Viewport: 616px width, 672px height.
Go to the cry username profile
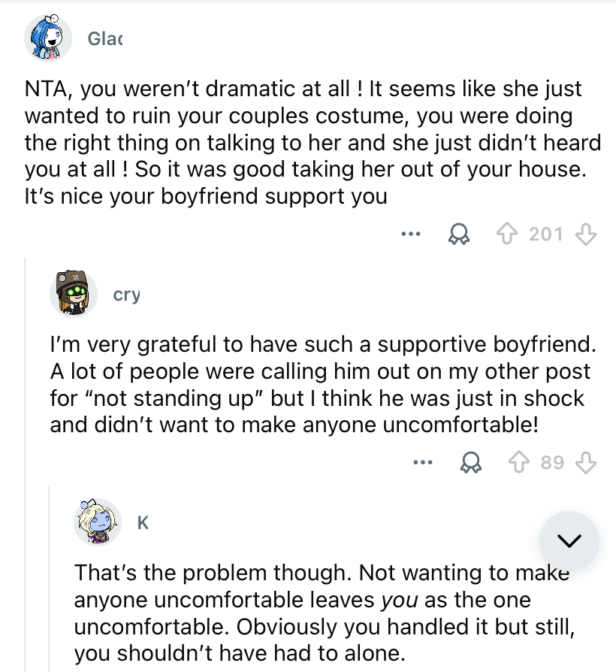click(x=126, y=295)
